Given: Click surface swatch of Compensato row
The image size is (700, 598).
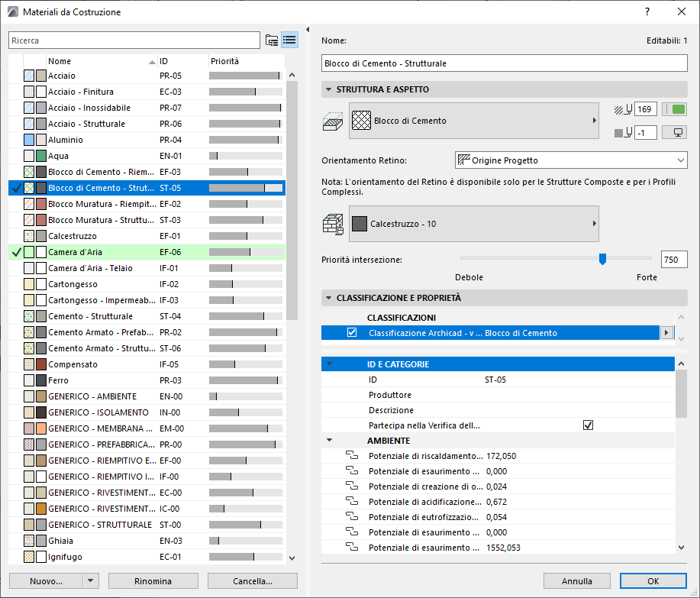Looking at the screenshot, I should point(41,364).
